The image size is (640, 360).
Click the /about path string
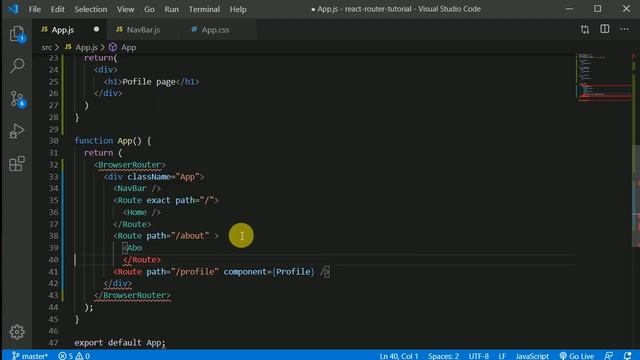pos(190,236)
